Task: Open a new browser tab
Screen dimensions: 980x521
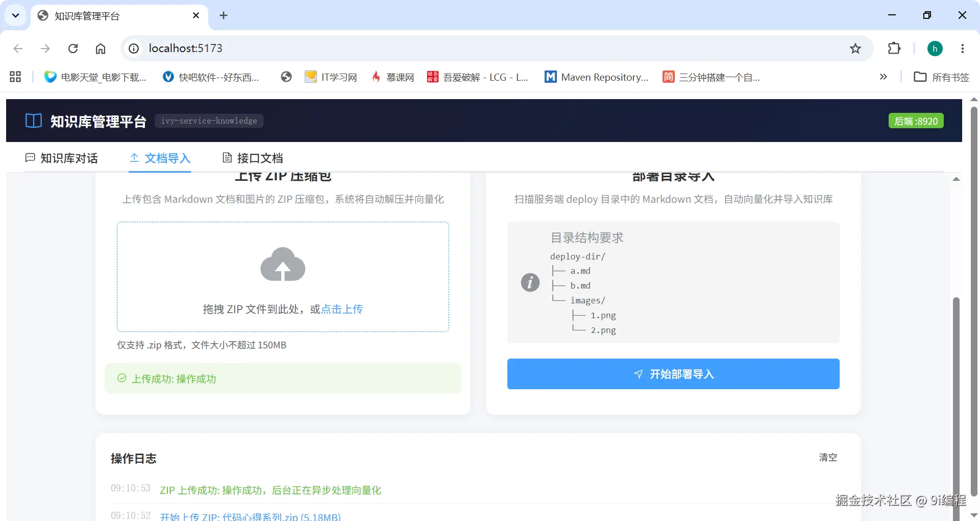Action: coord(224,16)
